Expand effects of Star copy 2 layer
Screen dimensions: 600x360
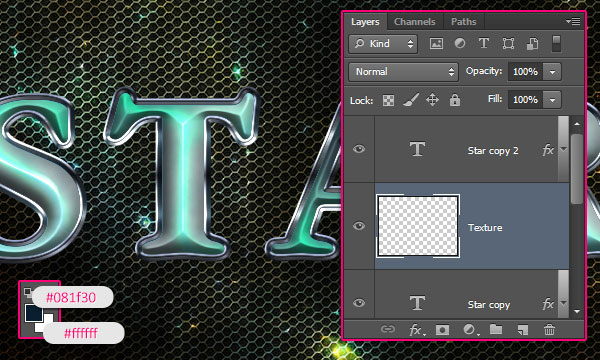tap(563, 149)
